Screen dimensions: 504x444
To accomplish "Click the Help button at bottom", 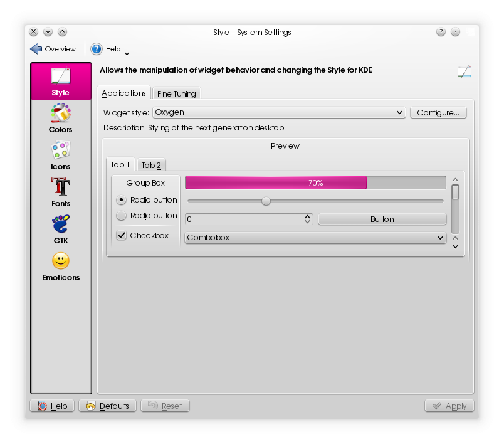I will pyautogui.click(x=52, y=406).
